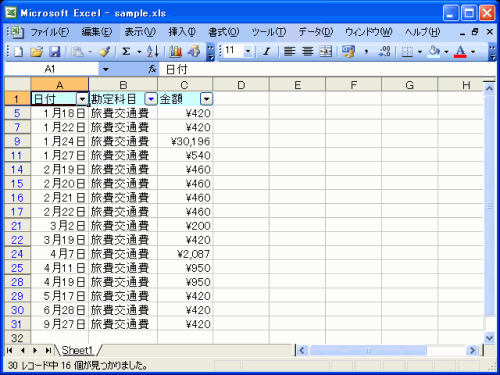Click the Excel logo in the title bar
The height and width of the screenshot is (375, 500).
click(x=11, y=13)
